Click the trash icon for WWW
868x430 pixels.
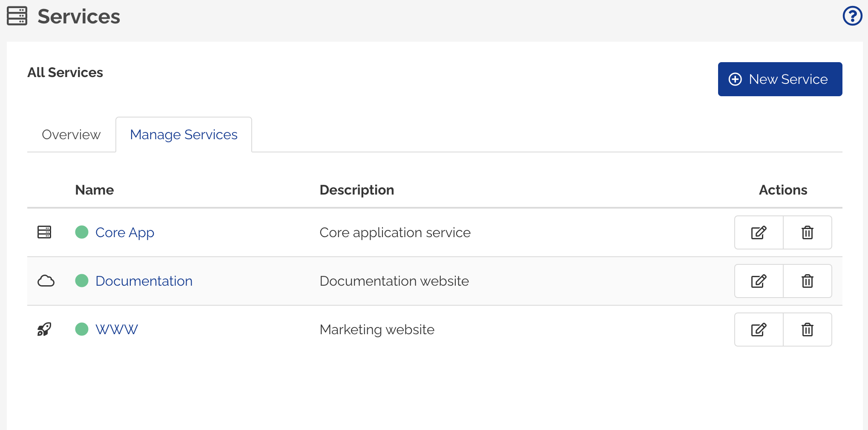tap(807, 329)
